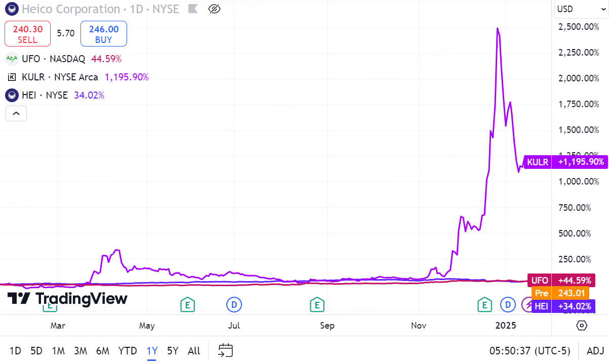Click the 05:50:37 (UTC-5) timezone clock

pos(530,350)
